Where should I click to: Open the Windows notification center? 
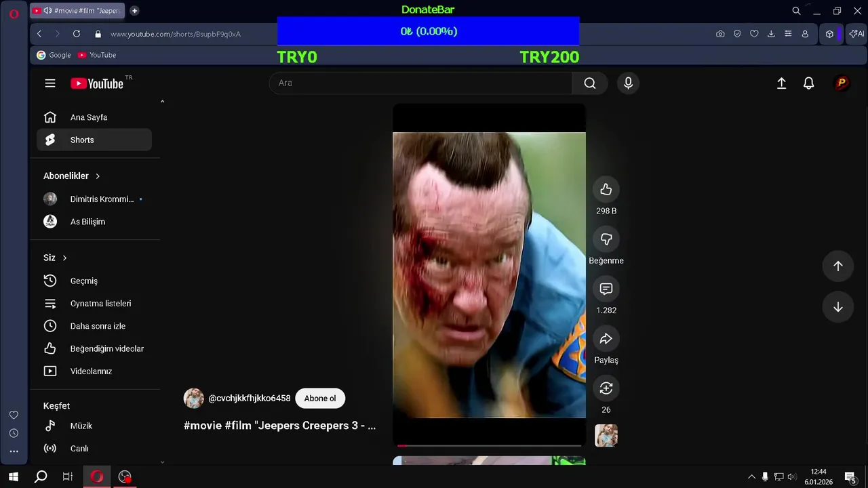850,477
